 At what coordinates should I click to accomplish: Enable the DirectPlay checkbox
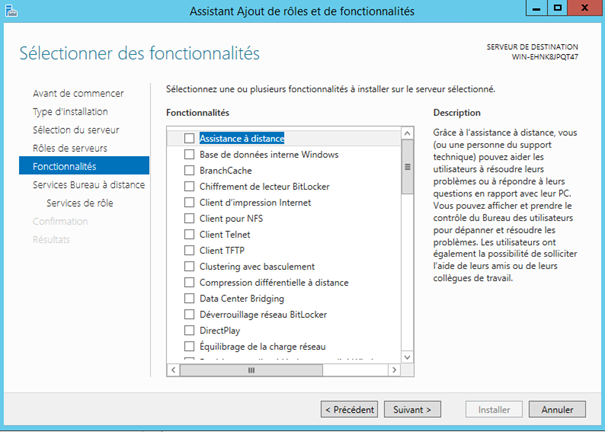189,330
